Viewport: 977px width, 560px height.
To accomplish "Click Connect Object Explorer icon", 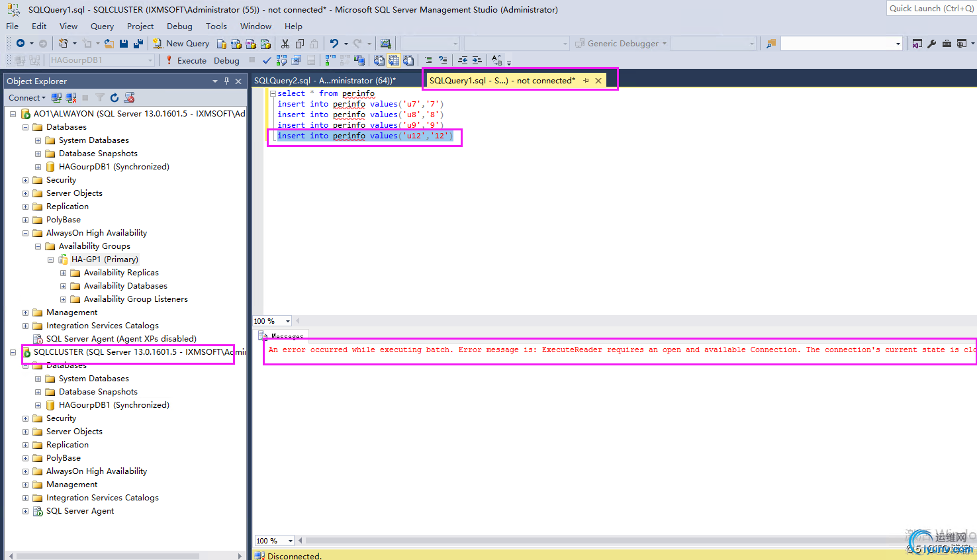I will click(56, 97).
